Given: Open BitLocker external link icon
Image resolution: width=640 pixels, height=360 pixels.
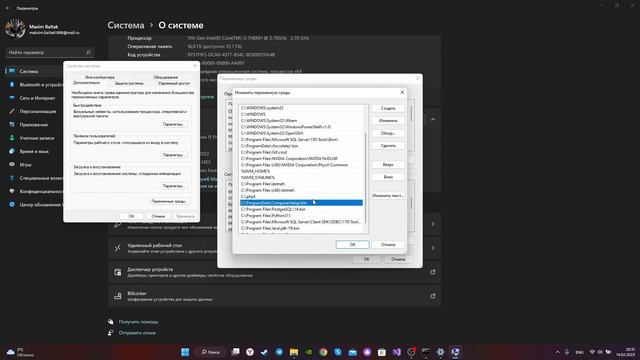Looking at the screenshot, I should point(433,296).
